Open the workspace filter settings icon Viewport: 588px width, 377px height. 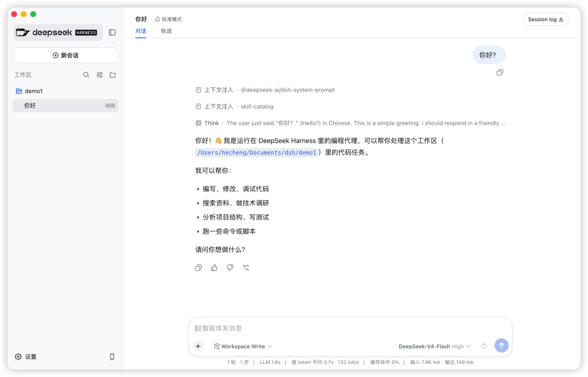100,75
